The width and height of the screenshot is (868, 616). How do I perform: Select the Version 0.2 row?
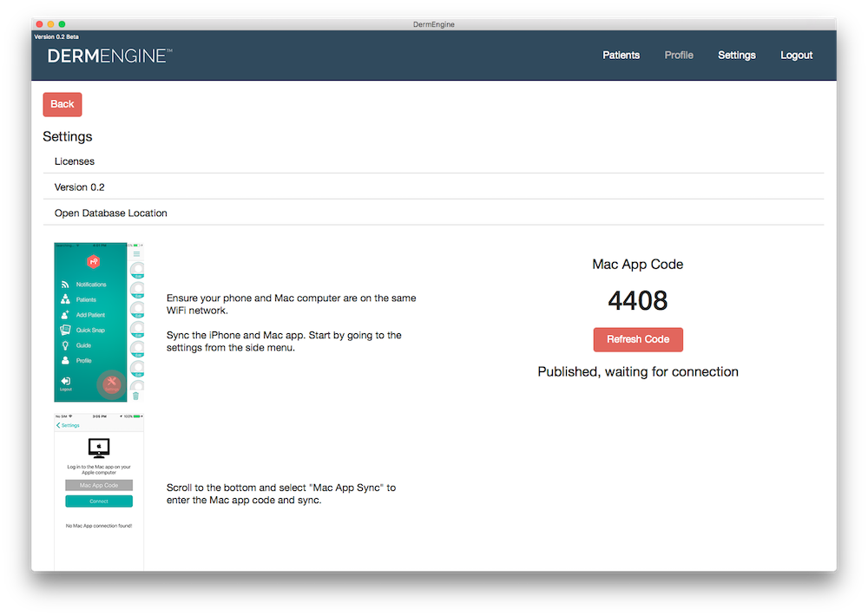pyautogui.click(x=80, y=187)
